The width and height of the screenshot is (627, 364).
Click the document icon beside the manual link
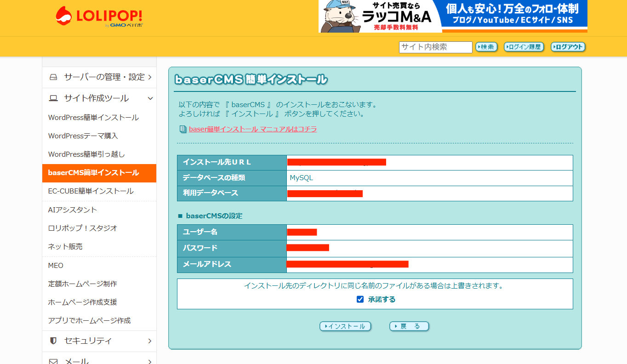pyautogui.click(x=182, y=129)
